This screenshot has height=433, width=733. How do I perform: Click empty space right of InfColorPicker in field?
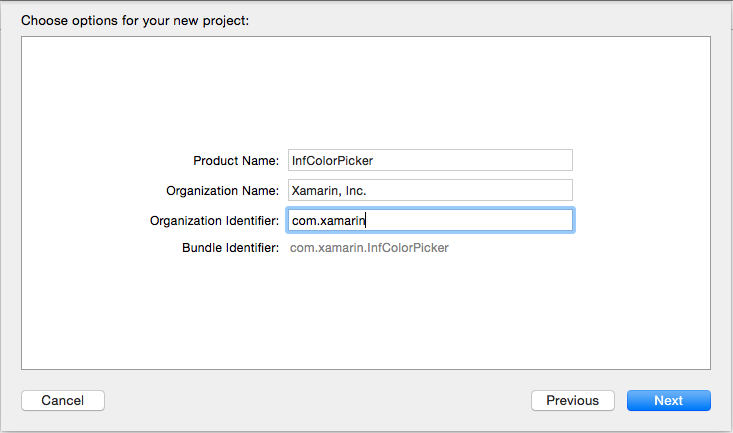click(x=472, y=160)
